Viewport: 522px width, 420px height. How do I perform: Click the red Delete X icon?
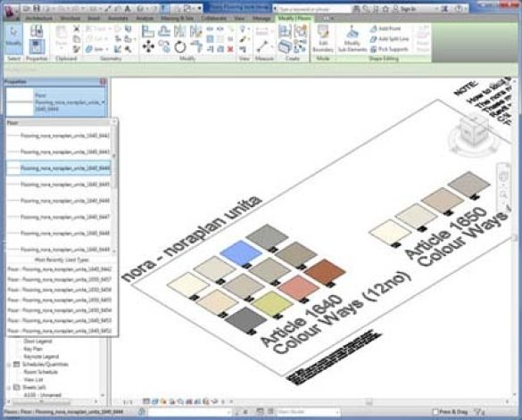pos(230,49)
